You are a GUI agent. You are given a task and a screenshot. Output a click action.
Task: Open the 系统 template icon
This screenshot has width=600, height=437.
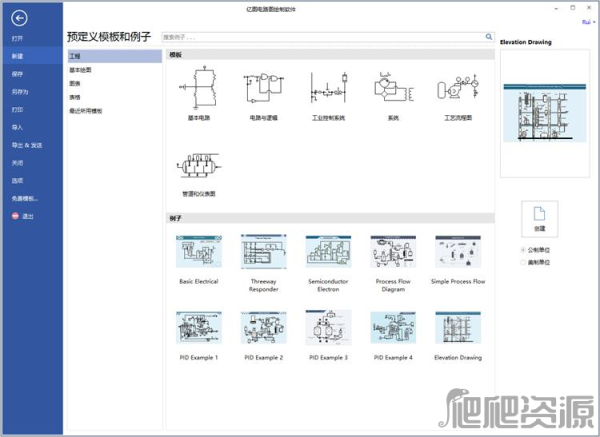[x=393, y=88]
